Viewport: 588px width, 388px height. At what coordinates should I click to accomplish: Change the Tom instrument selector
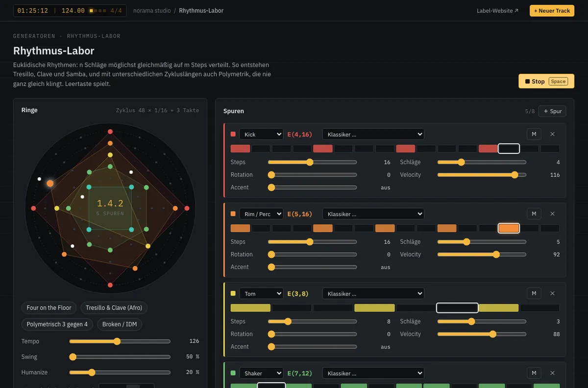point(261,293)
